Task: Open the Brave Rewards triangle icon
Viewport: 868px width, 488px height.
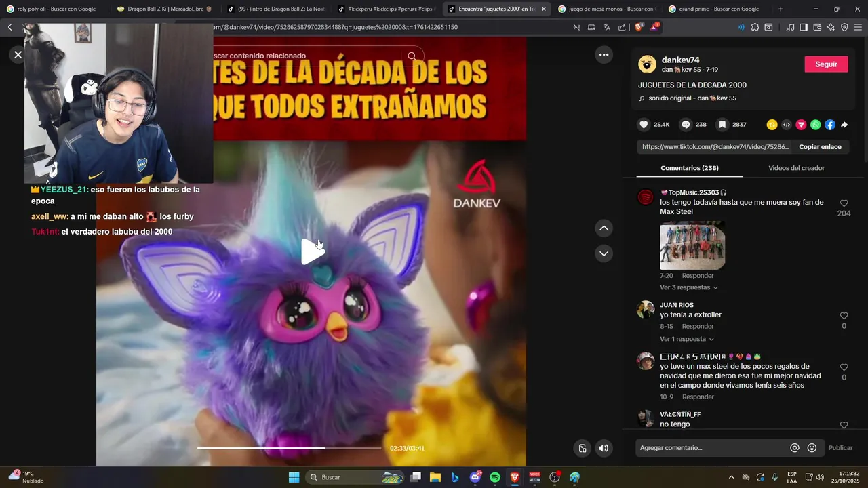Action: tap(654, 27)
